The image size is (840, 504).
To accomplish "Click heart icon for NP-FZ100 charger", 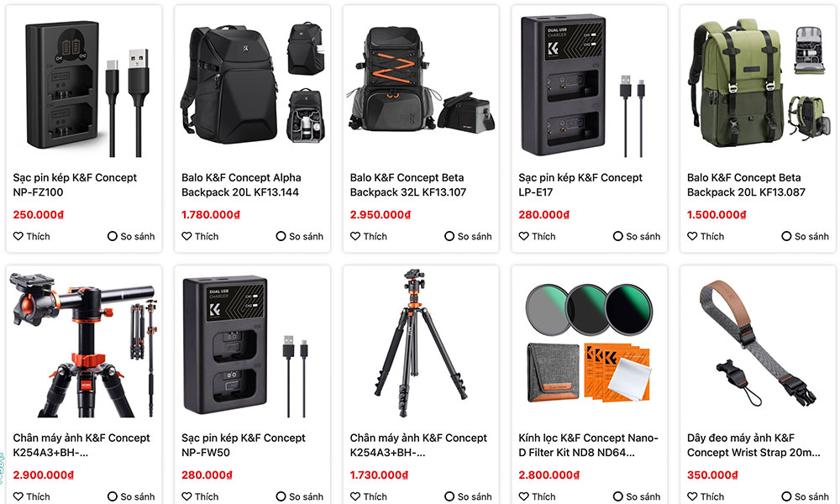I will (x=18, y=236).
